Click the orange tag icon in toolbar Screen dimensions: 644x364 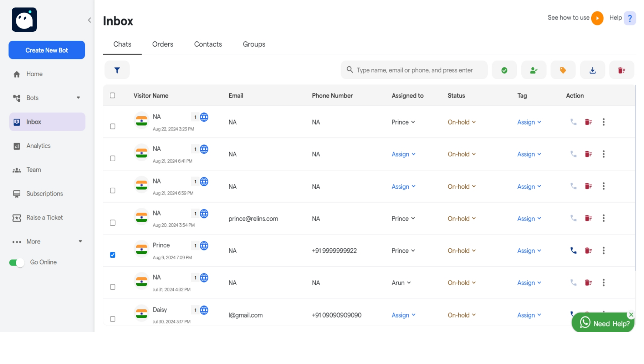tap(563, 70)
